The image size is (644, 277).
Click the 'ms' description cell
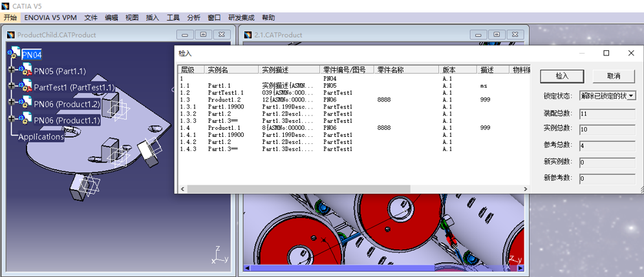[x=483, y=86]
